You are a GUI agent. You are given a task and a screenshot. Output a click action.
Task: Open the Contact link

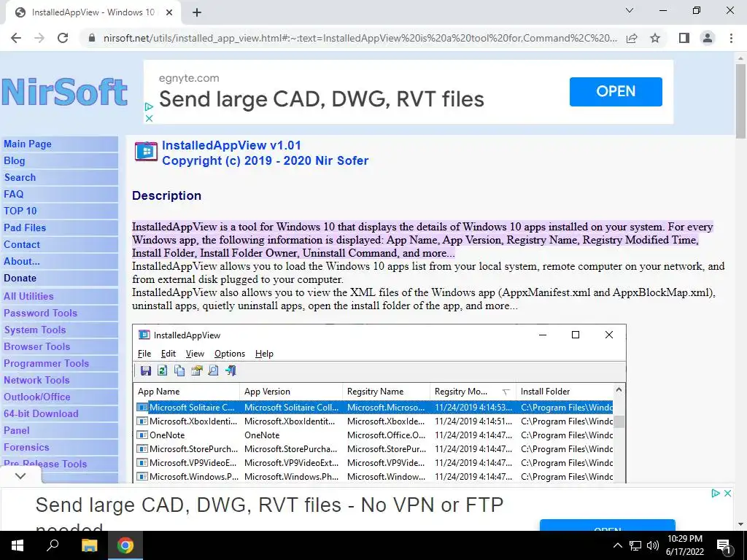click(x=22, y=244)
